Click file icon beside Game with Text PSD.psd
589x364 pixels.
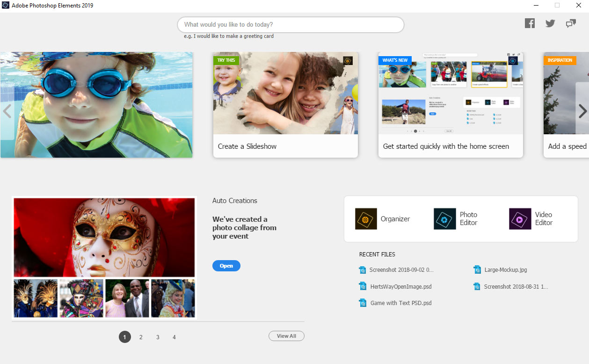tap(362, 303)
